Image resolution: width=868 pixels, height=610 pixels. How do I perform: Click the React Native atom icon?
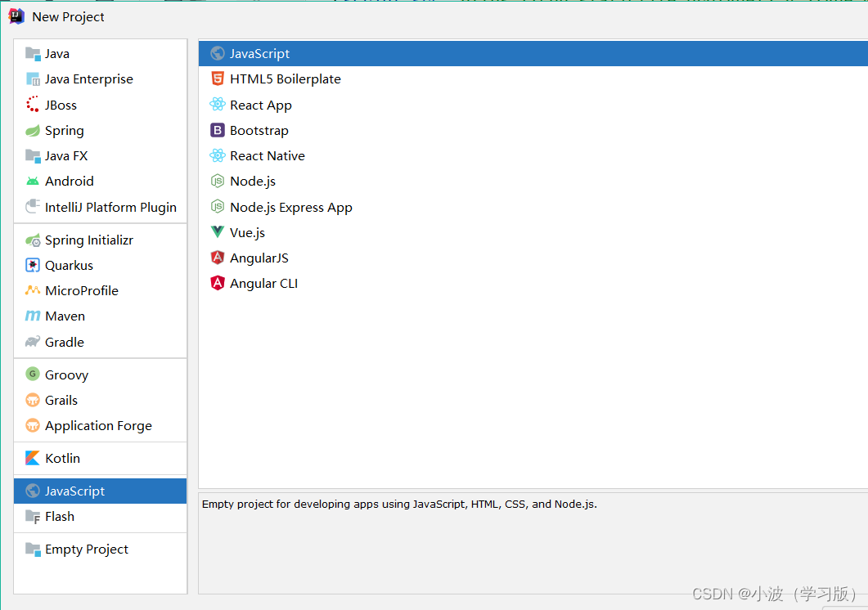218,155
